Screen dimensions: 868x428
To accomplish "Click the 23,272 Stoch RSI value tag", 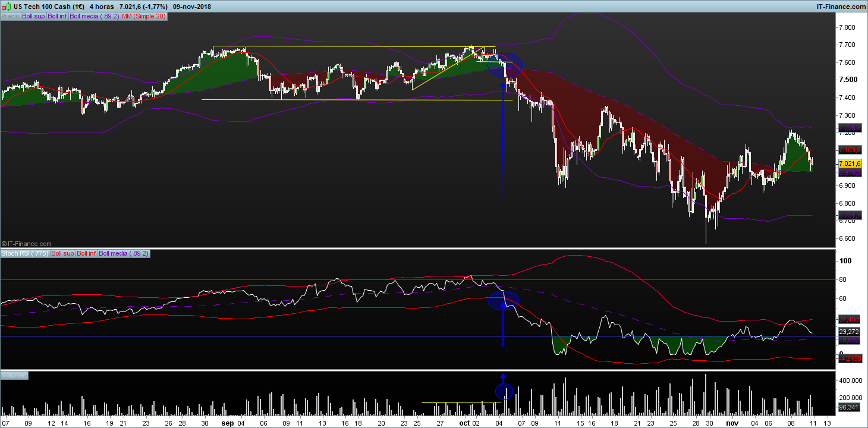I will coord(849,331).
